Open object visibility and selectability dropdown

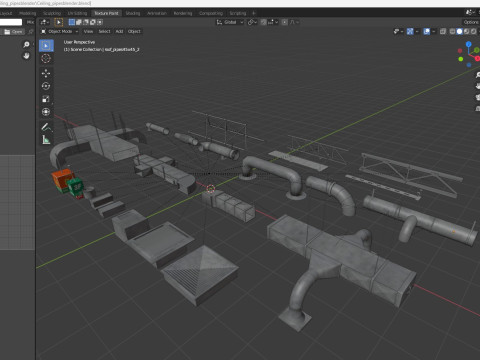coord(398,31)
